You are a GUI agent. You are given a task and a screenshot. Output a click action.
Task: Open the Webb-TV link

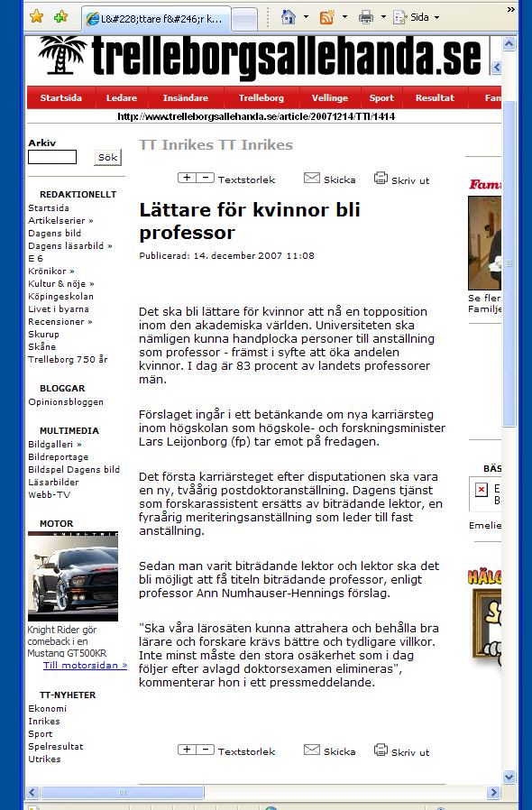point(49,495)
